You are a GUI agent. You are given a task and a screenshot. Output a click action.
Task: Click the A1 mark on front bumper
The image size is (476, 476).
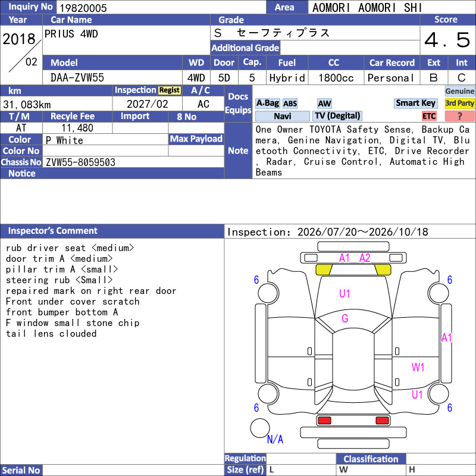coord(345,258)
